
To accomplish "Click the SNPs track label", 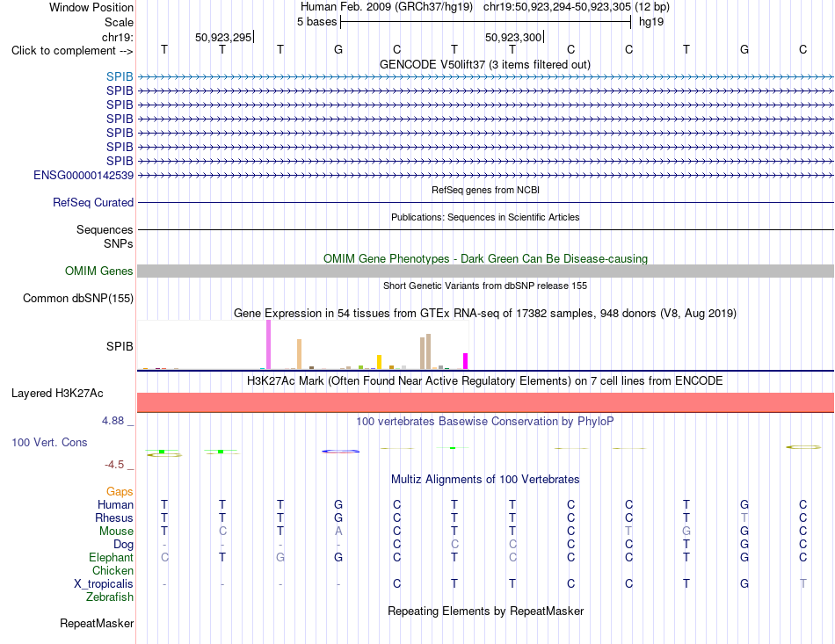I will pos(119,243).
